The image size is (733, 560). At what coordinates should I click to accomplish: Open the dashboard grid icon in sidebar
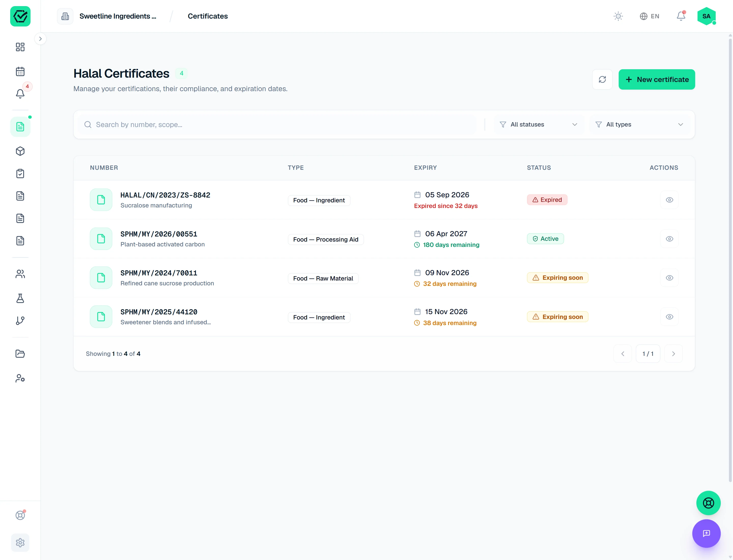[x=20, y=47]
